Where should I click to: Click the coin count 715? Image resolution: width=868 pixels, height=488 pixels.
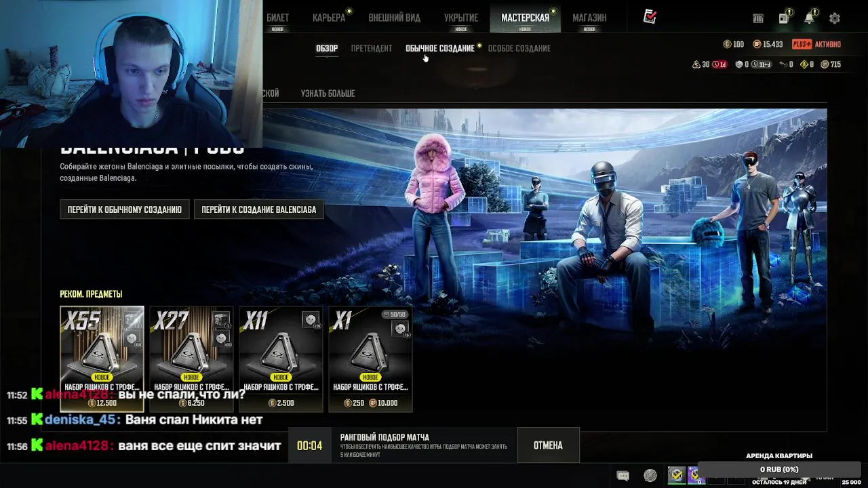pos(831,64)
